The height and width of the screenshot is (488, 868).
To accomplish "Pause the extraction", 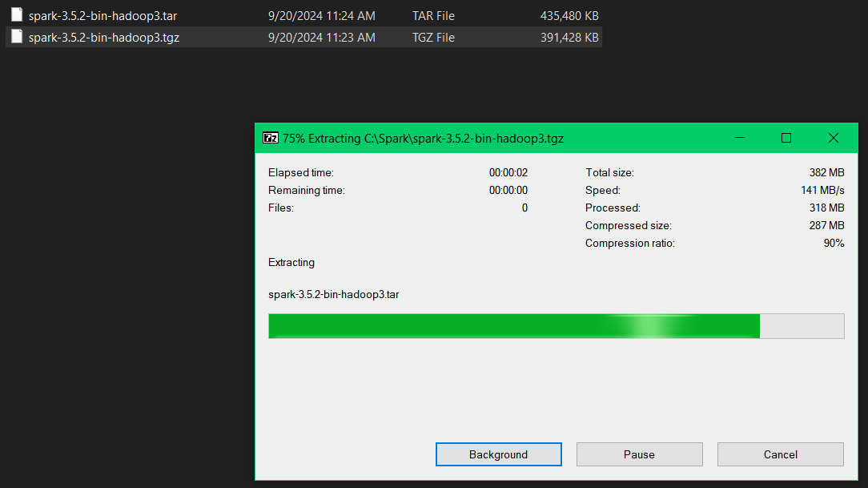I will click(639, 454).
